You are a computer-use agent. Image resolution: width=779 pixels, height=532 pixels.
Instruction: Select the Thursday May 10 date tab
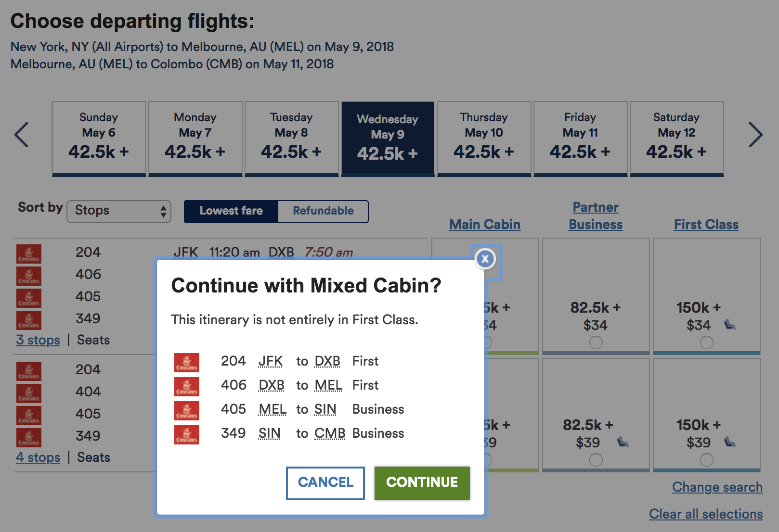click(x=484, y=139)
